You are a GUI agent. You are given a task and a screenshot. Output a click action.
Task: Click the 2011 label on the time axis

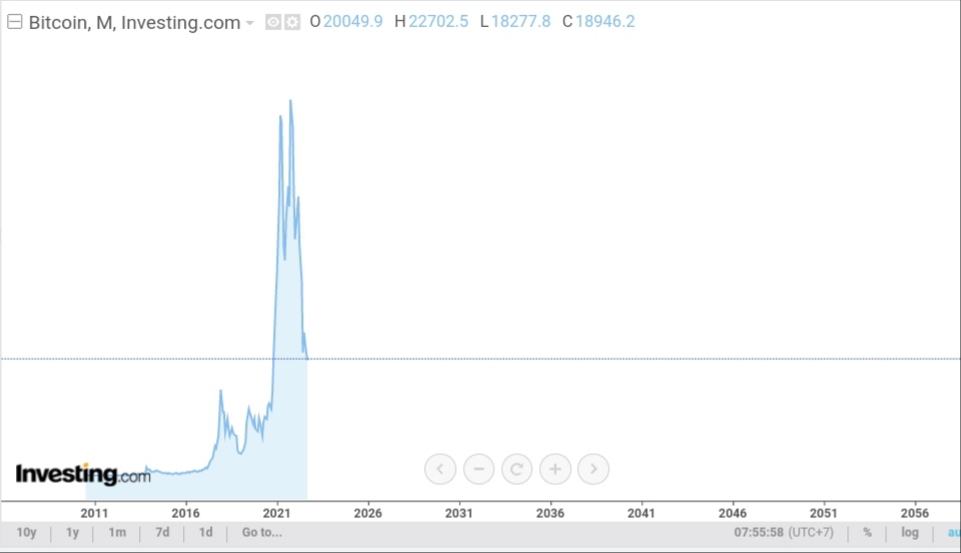coord(94,513)
